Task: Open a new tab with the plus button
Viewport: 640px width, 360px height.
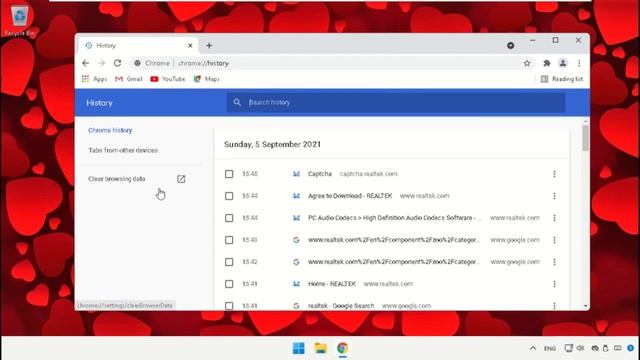Action: click(x=209, y=45)
